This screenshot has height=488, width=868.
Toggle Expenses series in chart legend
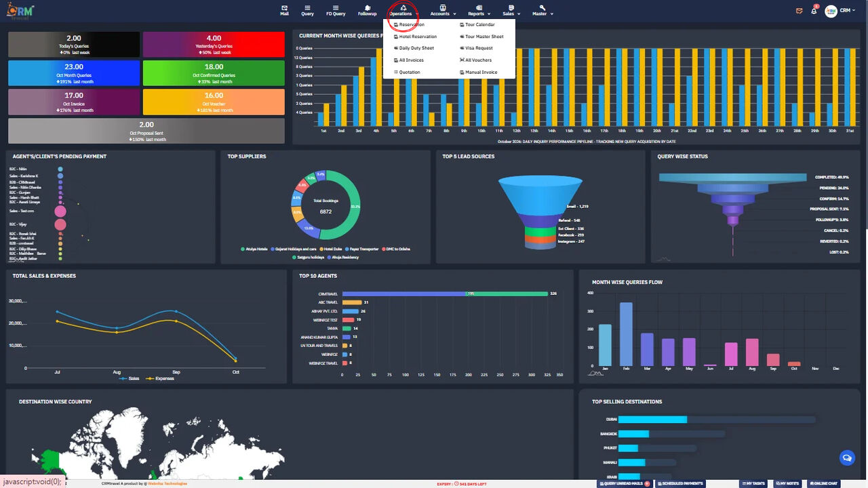point(159,378)
